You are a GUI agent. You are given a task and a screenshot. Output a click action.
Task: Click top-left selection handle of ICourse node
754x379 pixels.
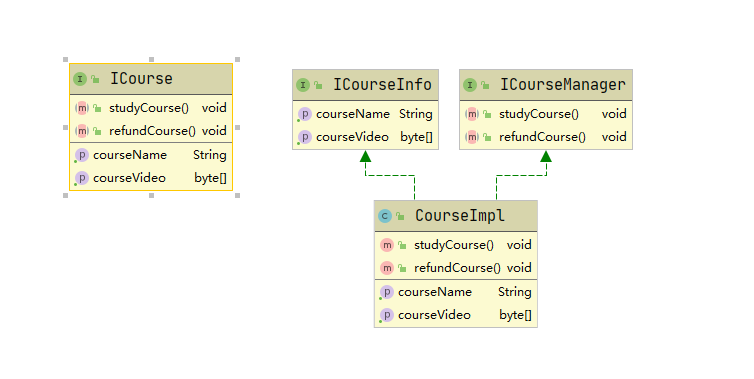(x=65, y=60)
